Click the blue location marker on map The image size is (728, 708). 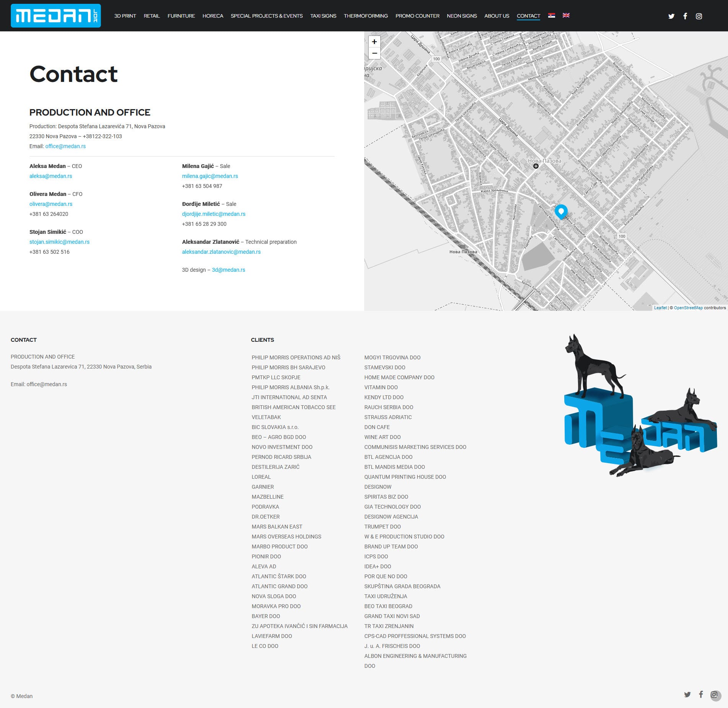pyautogui.click(x=561, y=212)
